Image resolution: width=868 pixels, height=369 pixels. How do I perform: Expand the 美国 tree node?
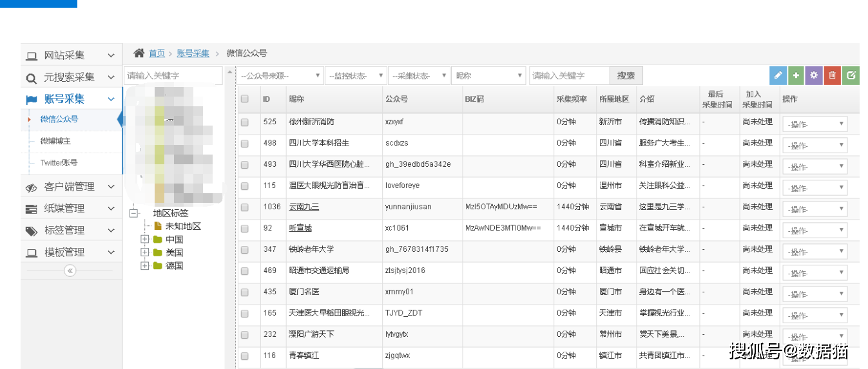[x=145, y=252]
